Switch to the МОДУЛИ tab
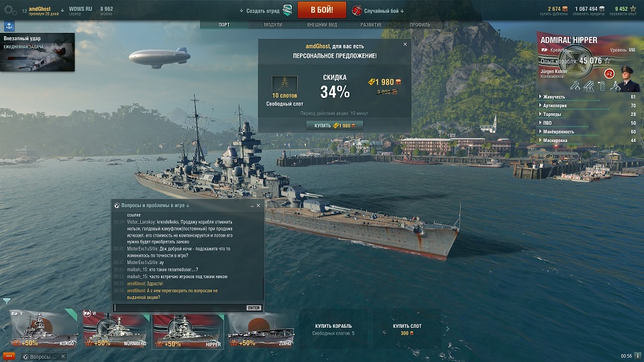This screenshot has height=362, width=644. 273,25
